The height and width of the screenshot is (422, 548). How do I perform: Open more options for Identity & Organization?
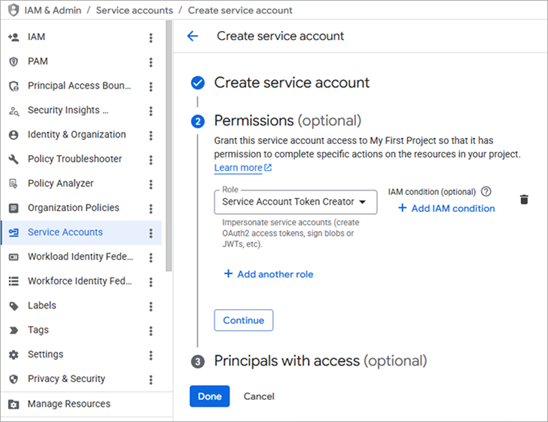point(151,136)
